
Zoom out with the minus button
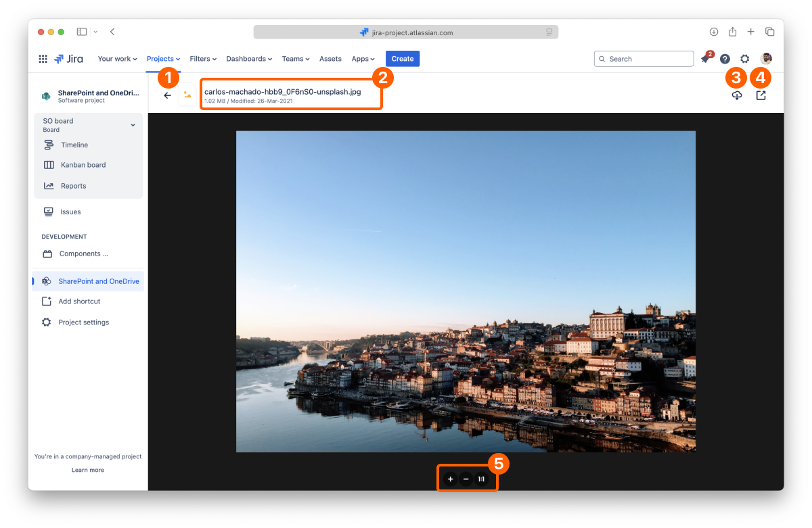[466, 479]
